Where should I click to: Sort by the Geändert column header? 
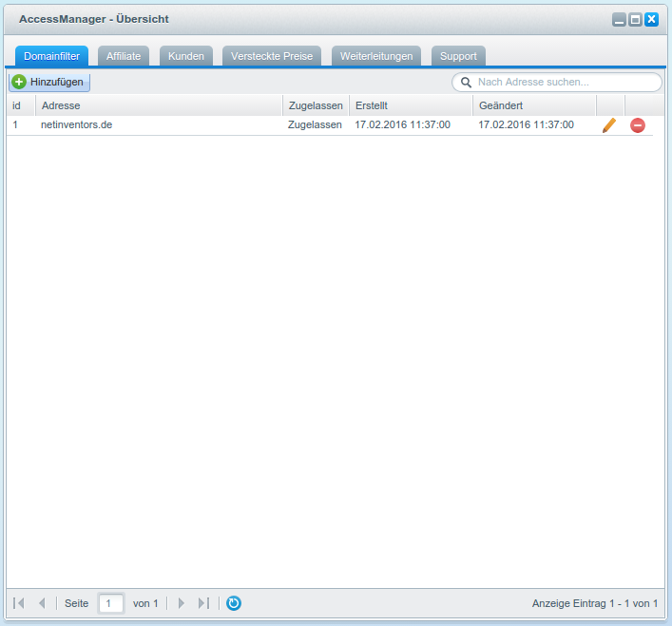point(533,105)
